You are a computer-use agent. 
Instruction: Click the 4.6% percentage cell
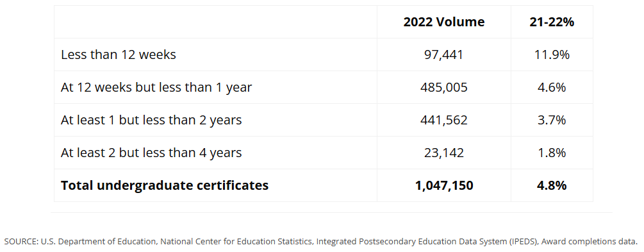coord(552,87)
